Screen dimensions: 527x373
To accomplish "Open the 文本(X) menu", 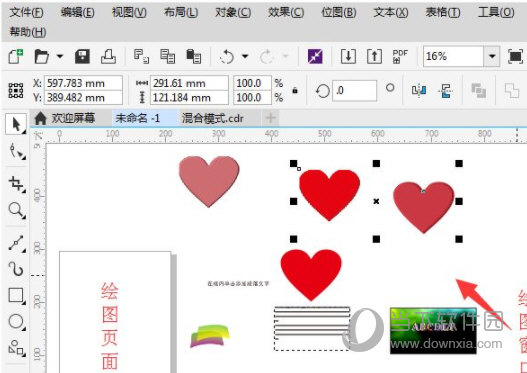I will [x=391, y=13].
